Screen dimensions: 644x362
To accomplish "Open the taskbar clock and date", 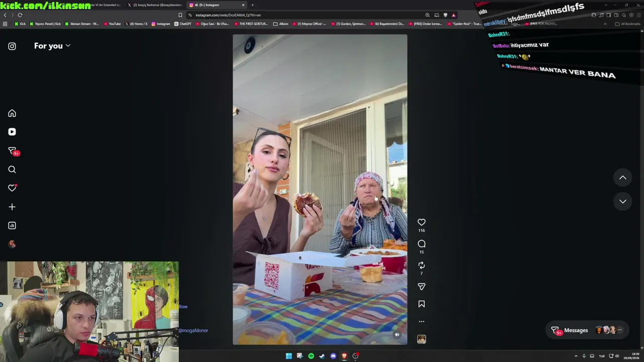I will (632, 356).
